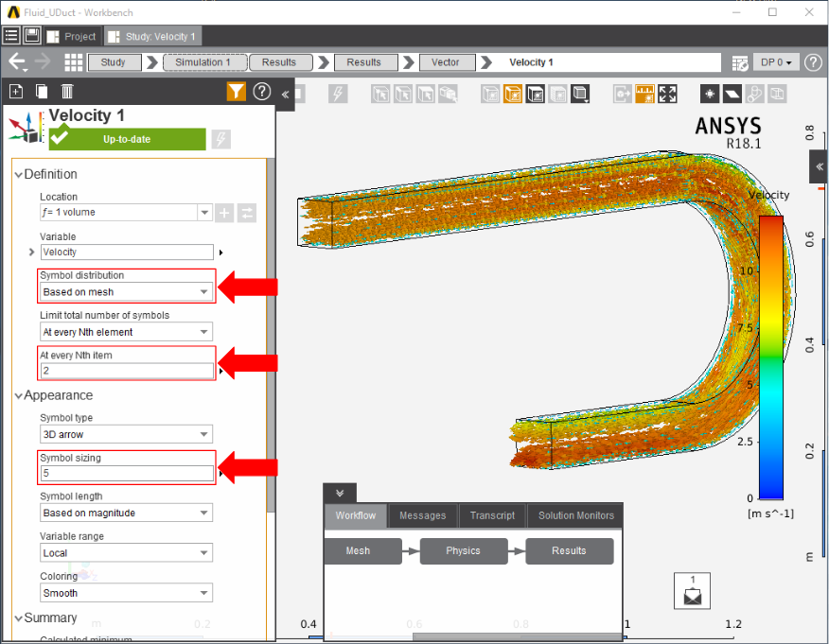Open the panel help question icon
The image size is (829, 644).
tap(262, 92)
